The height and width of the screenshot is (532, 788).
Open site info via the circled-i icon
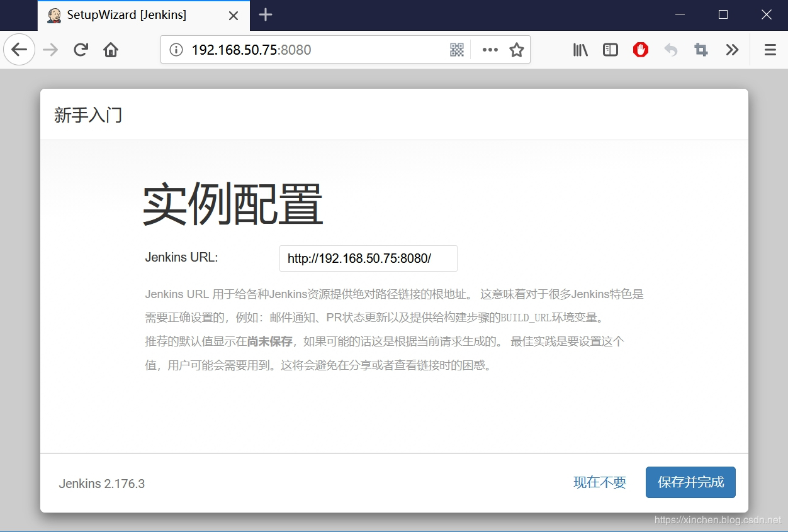click(176, 49)
